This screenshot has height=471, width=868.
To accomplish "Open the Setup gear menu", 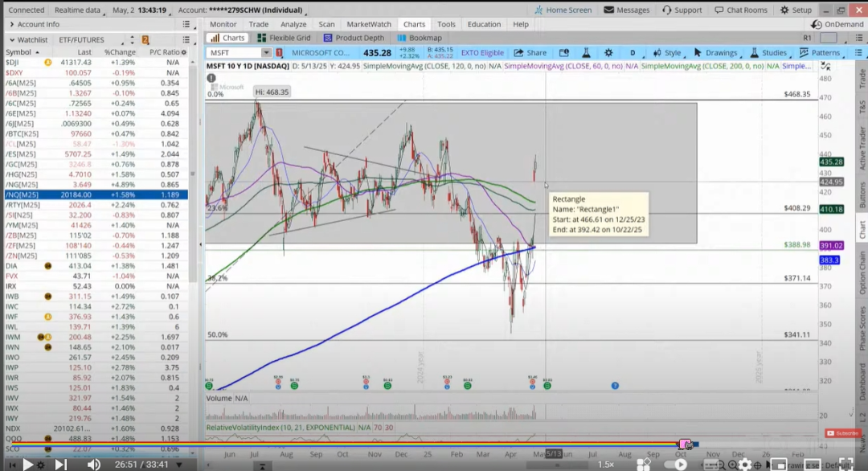I will pos(796,10).
